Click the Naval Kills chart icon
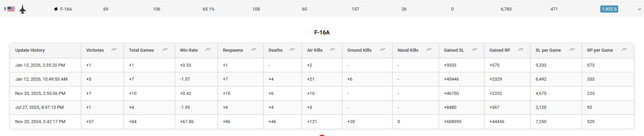 429,50
